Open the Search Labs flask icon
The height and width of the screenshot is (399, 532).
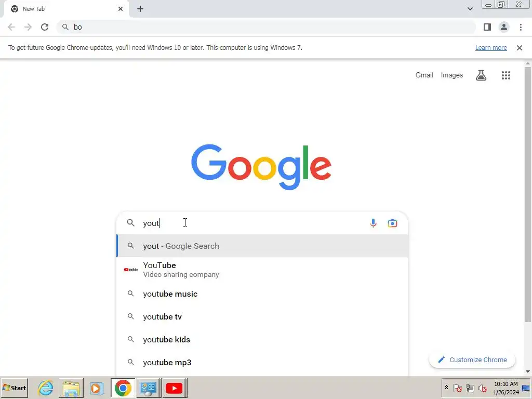(481, 75)
